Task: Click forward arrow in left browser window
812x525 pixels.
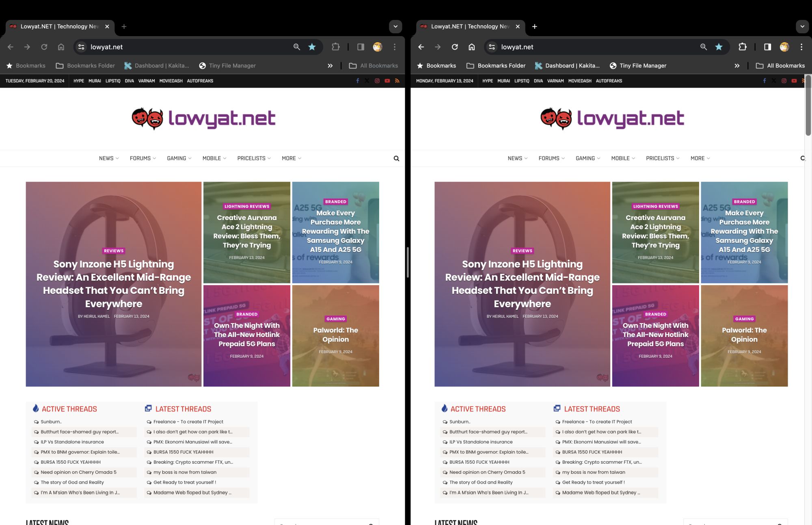Action: coord(27,47)
